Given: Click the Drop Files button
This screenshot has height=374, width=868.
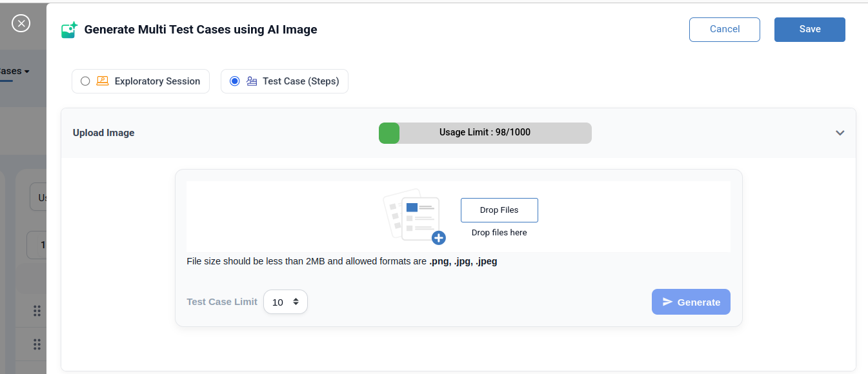Looking at the screenshot, I should (x=499, y=210).
